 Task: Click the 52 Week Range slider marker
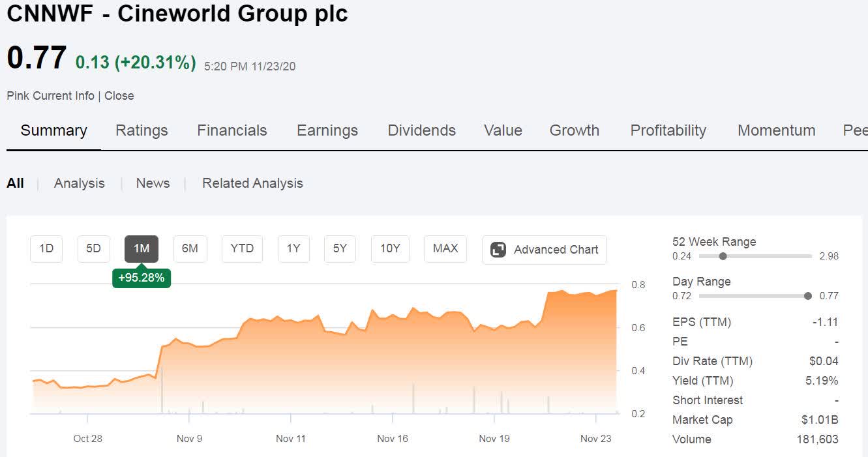point(723,256)
